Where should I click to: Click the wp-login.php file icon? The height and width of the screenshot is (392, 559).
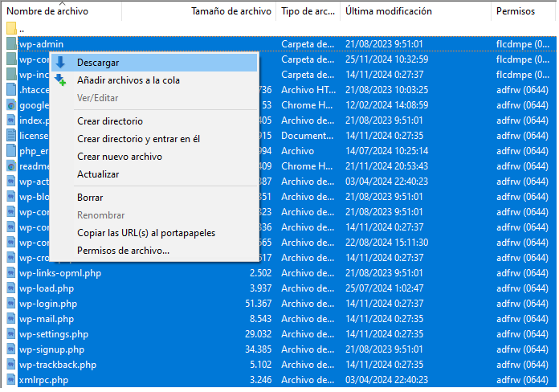(x=11, y=304)
